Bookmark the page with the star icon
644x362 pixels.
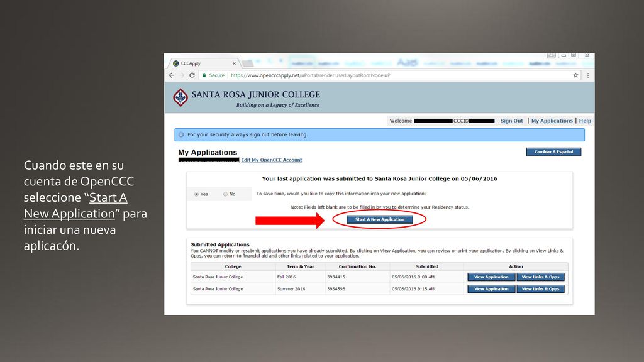tap(575, 75)
